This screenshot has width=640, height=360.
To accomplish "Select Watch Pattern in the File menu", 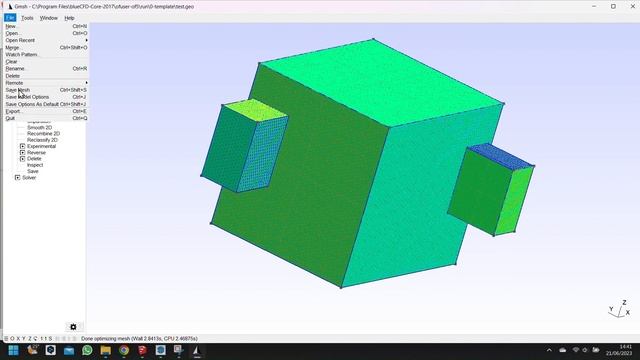I will click(x=46, y=54).
